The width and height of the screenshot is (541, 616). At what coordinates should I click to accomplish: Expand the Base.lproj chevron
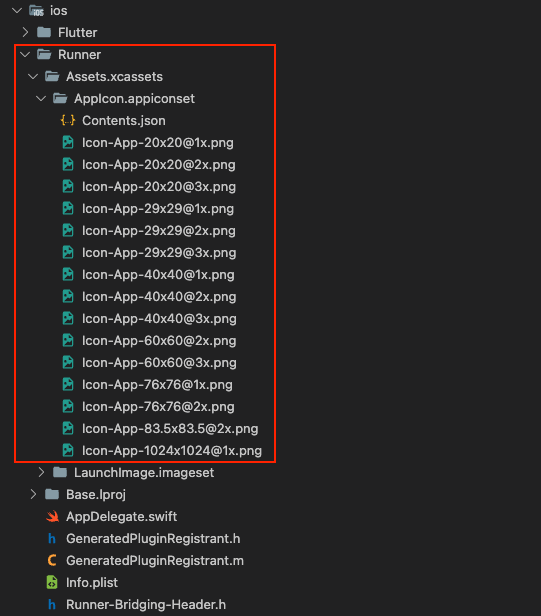coord(33,494)
